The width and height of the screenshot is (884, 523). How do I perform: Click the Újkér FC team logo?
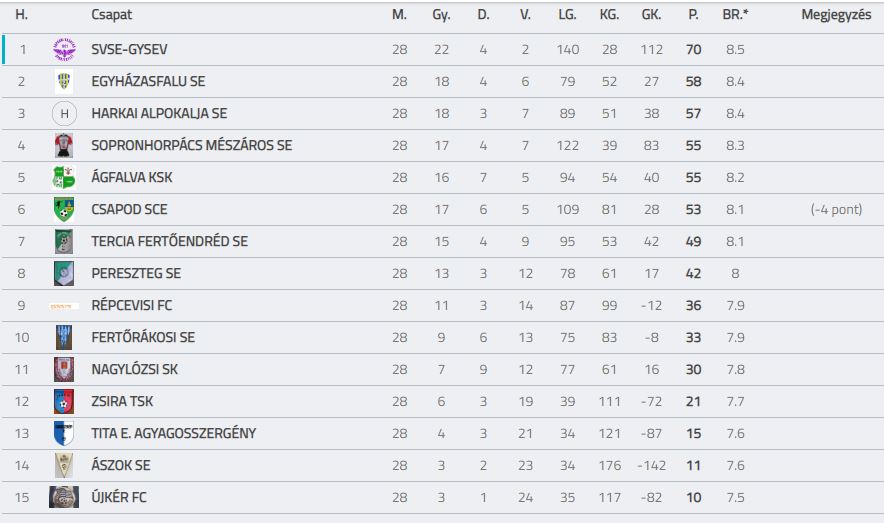coord(64,497)
